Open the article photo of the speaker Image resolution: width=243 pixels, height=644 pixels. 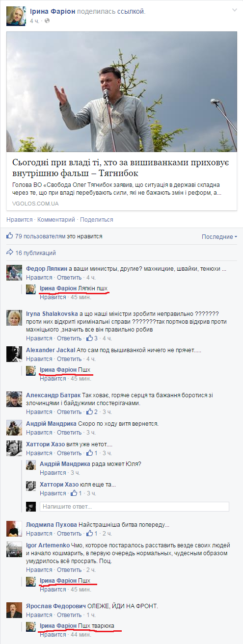[x=122, y=92]
